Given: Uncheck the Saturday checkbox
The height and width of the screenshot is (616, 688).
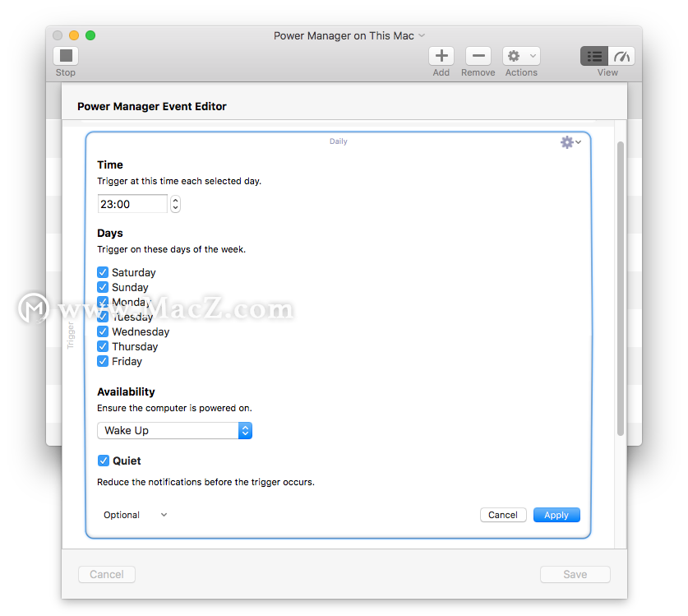Looking at the screenshot, I should pyautogui.click(x=103, y=272).
